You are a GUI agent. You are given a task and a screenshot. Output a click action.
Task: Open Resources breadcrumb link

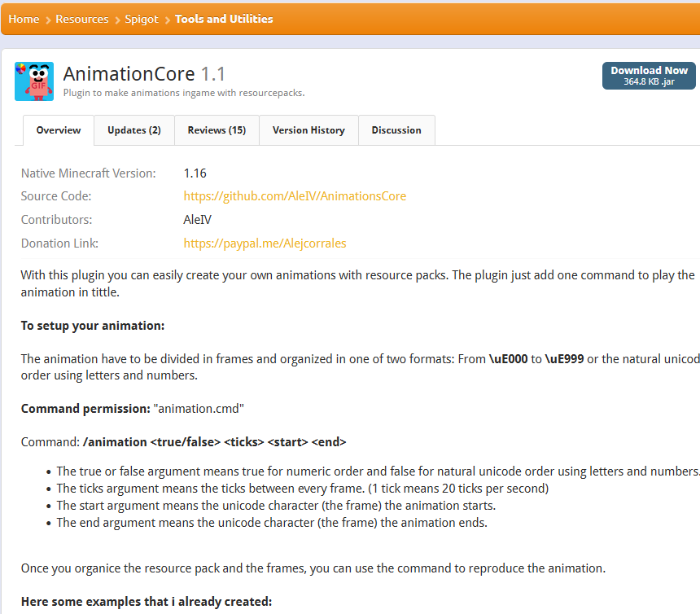81,19
